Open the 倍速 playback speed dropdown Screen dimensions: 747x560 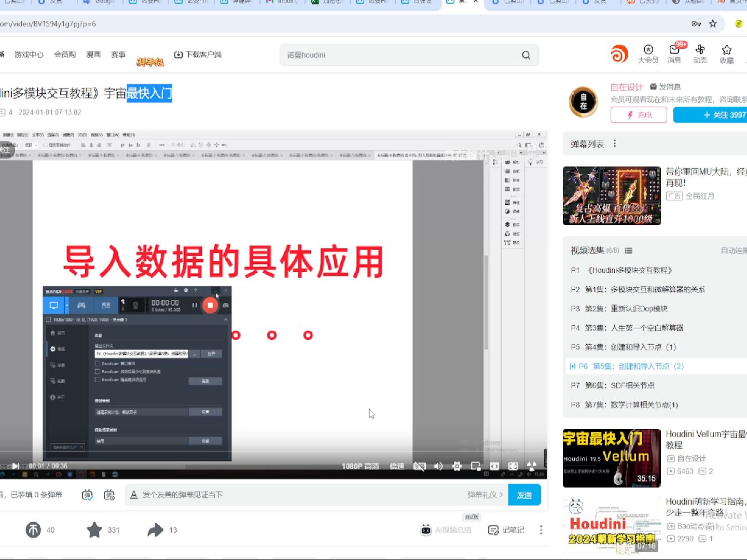(397, 466)
